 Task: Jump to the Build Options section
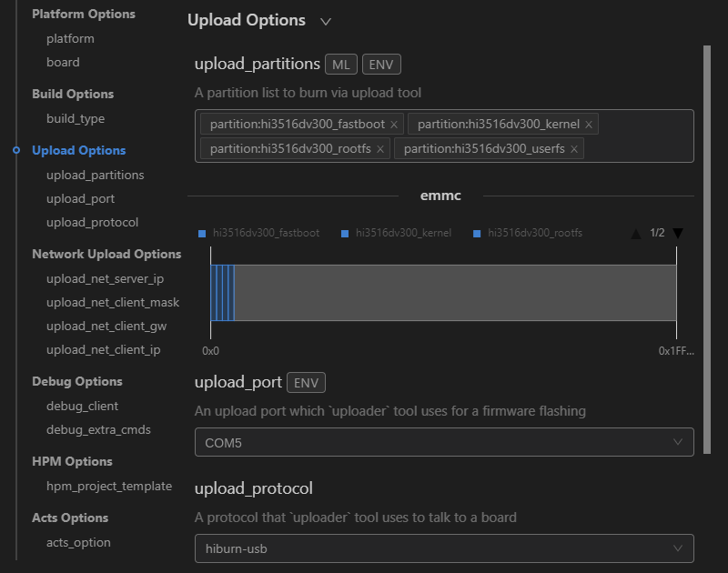[x=73, y=95]
